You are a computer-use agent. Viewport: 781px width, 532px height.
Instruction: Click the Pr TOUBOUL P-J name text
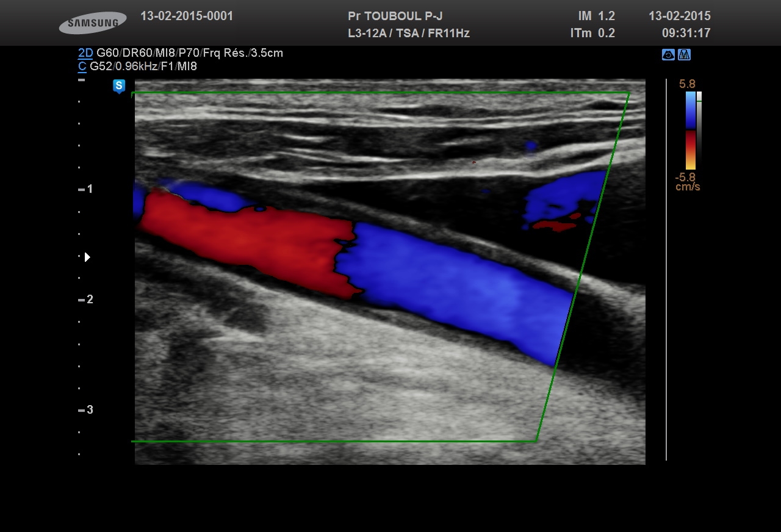point(395,16)
